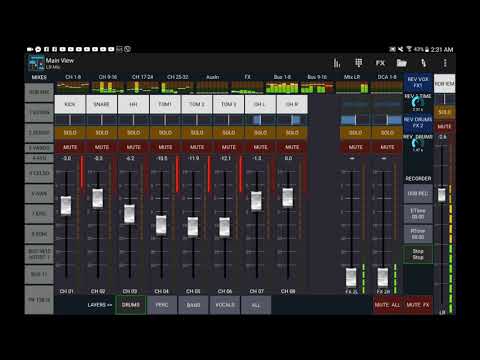Tap the Wi-Fi status icon

[409, 49]
